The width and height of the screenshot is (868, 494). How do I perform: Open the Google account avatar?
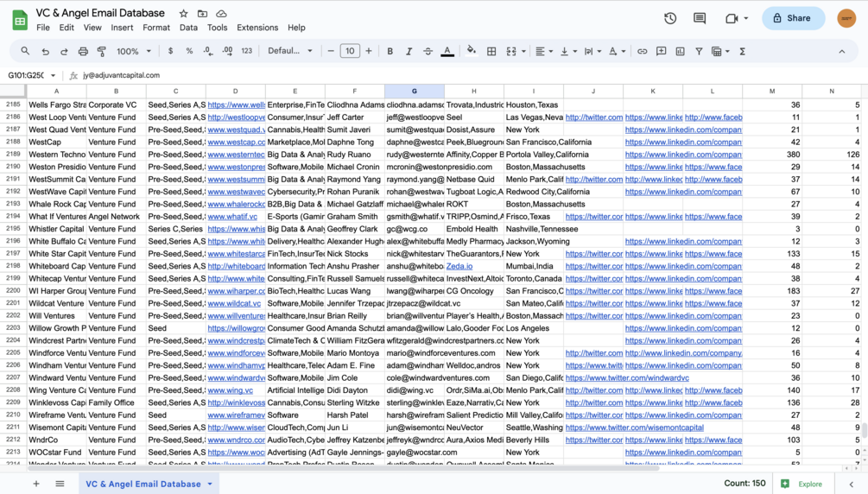846,18
